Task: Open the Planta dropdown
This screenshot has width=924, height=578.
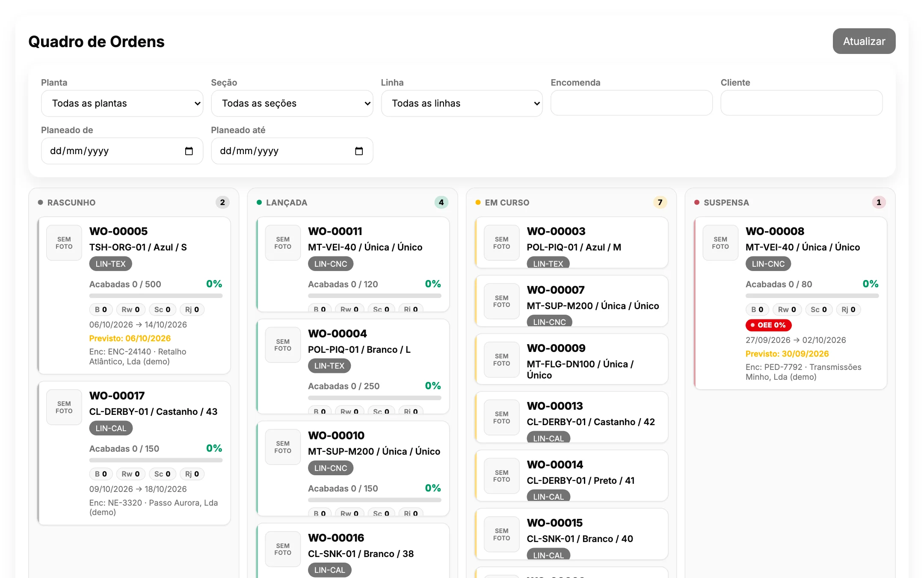Action: pos(122,103)
